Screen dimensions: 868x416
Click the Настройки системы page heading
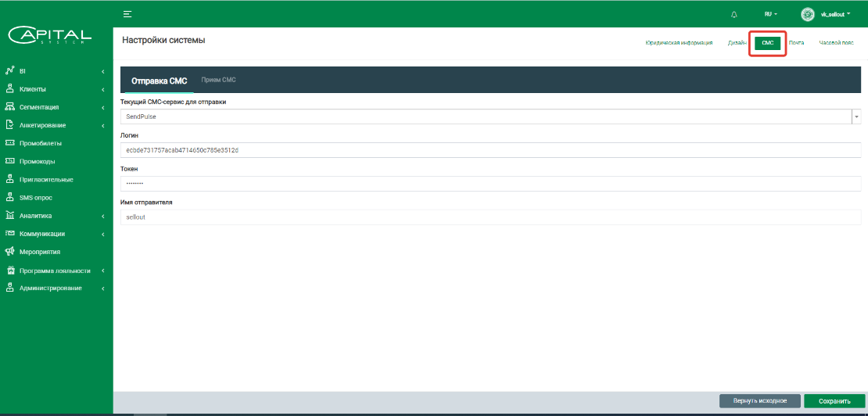(x=163, y=41)
